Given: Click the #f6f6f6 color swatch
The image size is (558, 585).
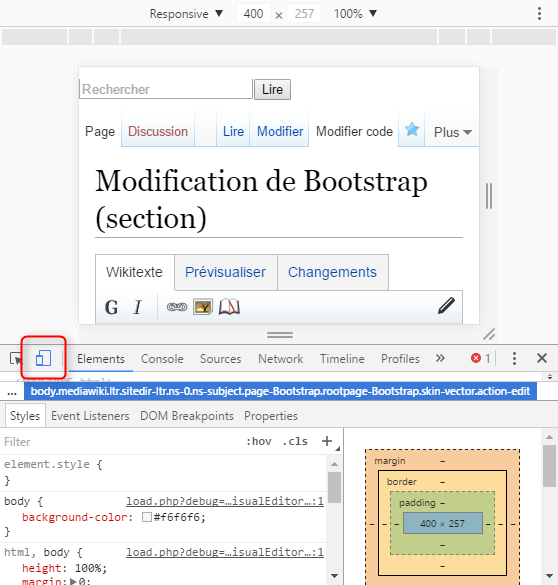Looking at the screenshot, I should pos(147,517).
